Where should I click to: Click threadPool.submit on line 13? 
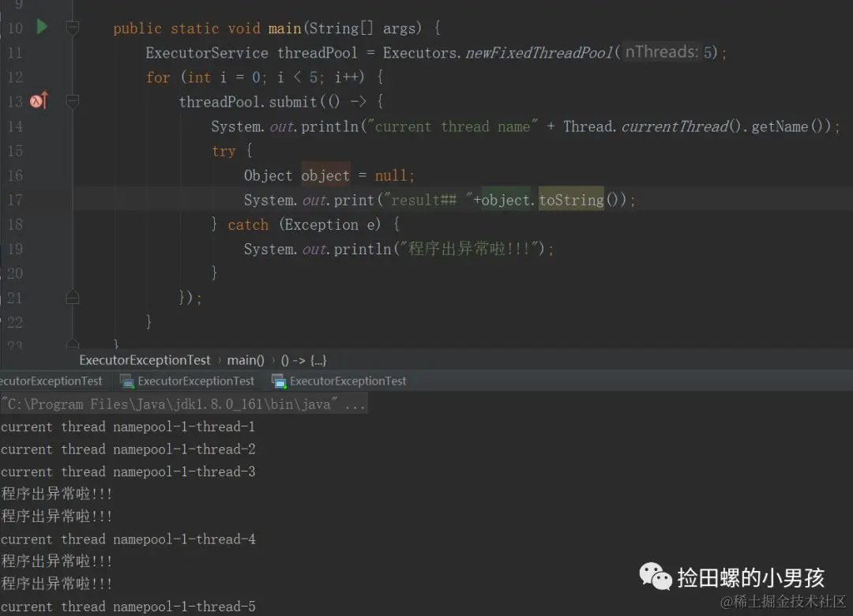click(x=248, y=102)
